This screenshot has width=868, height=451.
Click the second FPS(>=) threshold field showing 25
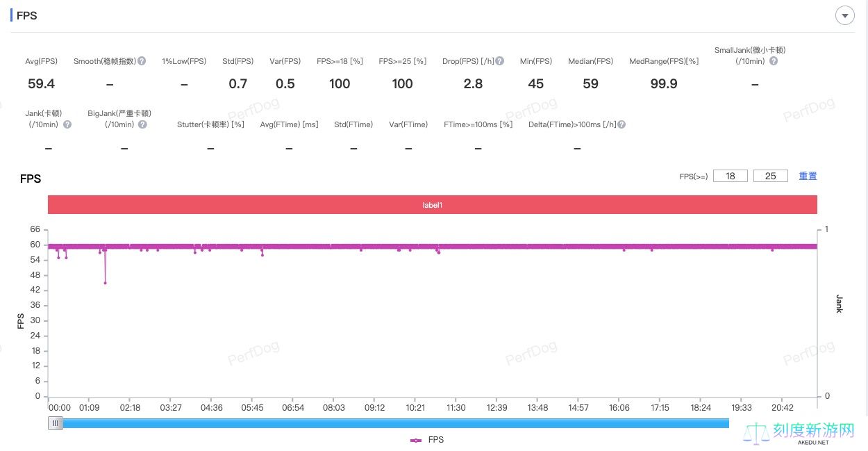point(770,176)
